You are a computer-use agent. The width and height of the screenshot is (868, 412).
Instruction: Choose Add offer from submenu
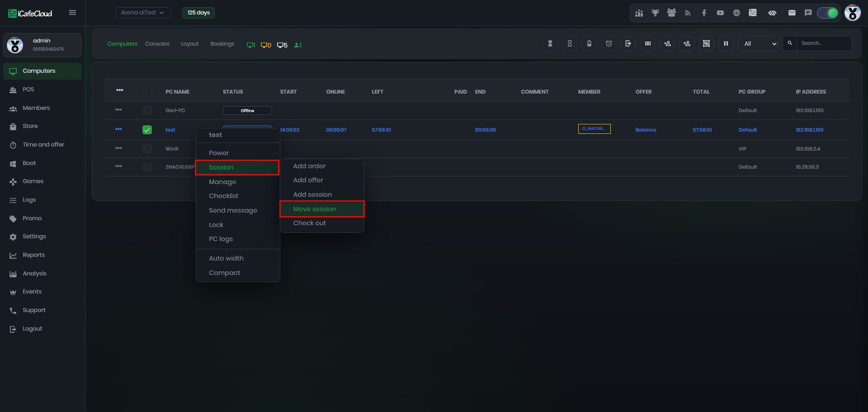[x=322, y=180]
